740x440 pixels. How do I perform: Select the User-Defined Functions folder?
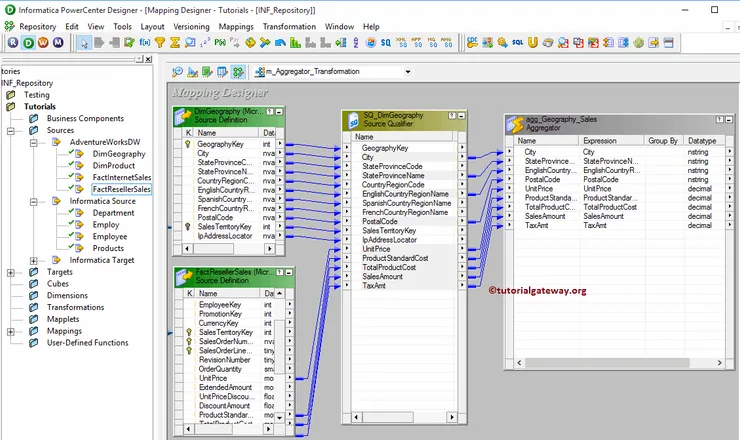87,343
